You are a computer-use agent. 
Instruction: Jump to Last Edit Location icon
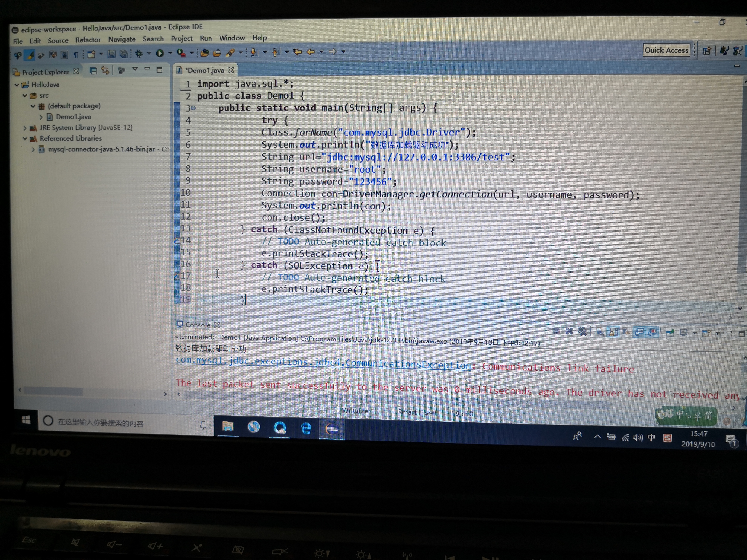[297, 52]
